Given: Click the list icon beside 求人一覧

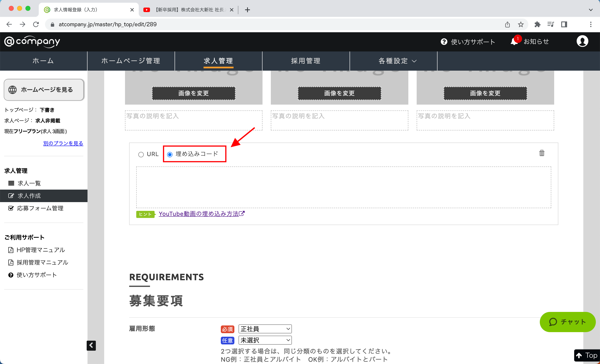Looking at the screenshot, I should click(x=11, y=183).
